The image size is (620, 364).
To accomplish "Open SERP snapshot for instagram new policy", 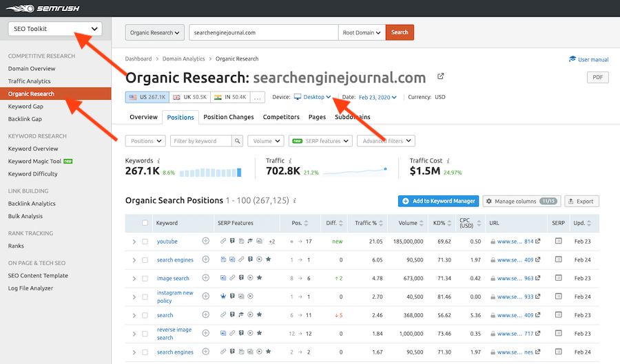I will click(558, 296).
